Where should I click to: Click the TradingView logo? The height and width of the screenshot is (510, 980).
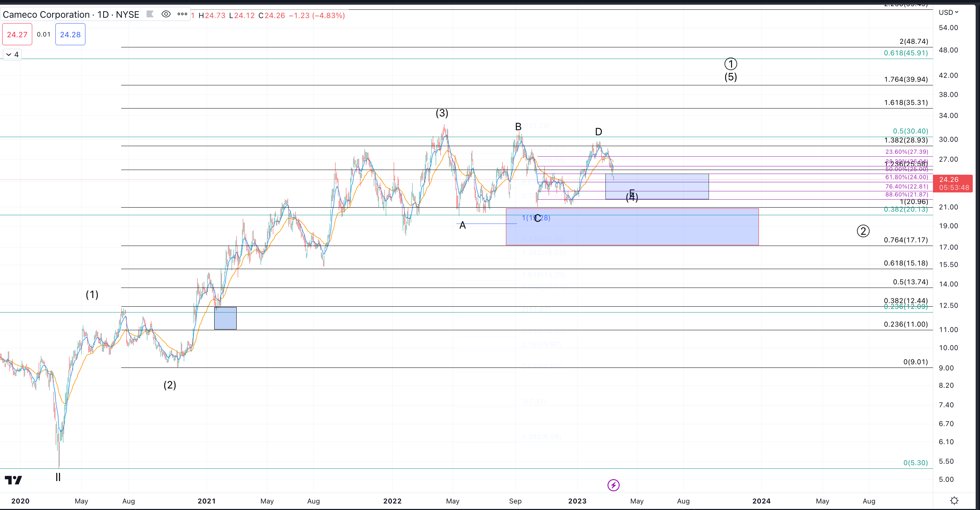14,480
